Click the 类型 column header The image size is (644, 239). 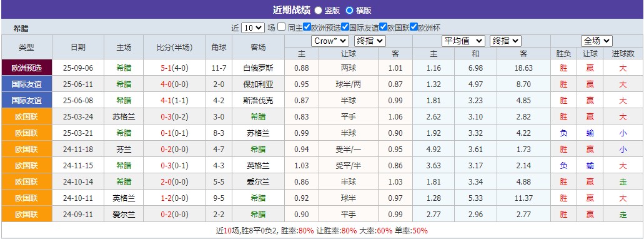(x=27, y=48)
